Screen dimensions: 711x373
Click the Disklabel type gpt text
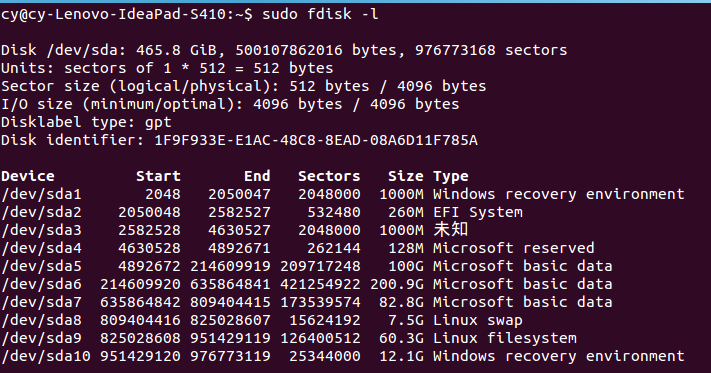pyautogui.click(x=86, y=122)
